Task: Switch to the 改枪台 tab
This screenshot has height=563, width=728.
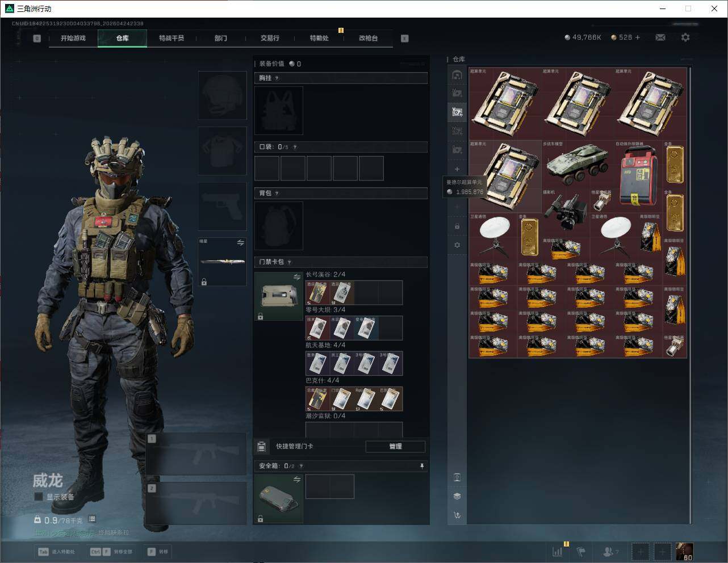Action: [x=368, y=38]
